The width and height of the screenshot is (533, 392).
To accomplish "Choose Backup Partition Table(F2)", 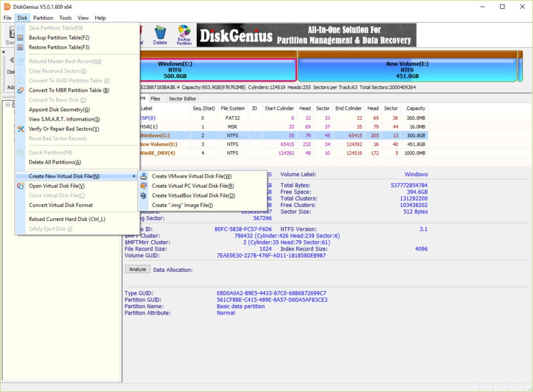I will (78, 37).
